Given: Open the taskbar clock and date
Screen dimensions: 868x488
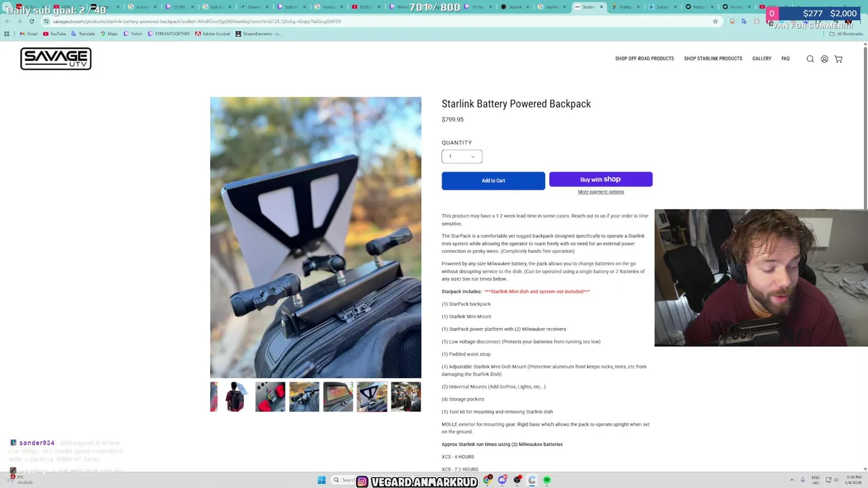Looking at the screenshot, I should (x=854, y=480).
